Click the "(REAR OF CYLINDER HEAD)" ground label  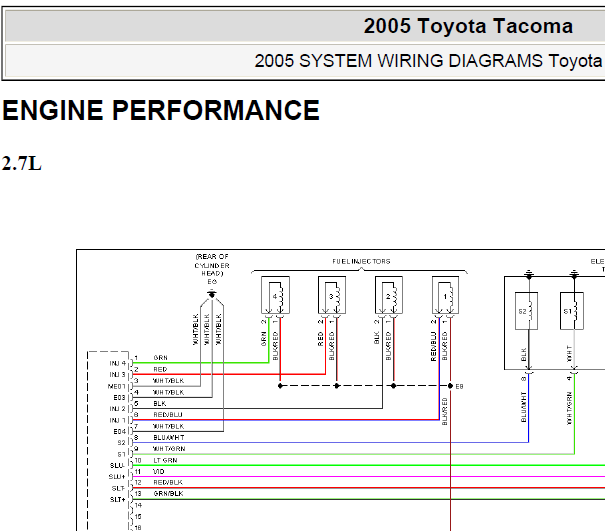coord(212,265)
